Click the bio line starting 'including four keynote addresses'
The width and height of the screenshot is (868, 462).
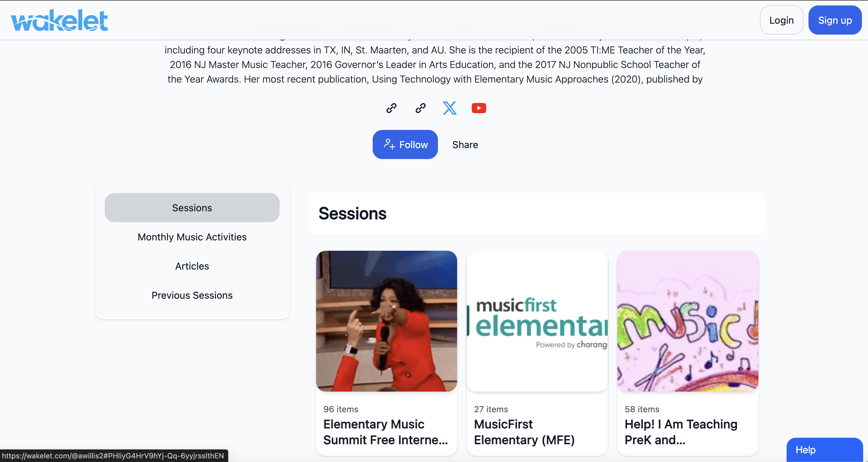[x=435, y=50]
